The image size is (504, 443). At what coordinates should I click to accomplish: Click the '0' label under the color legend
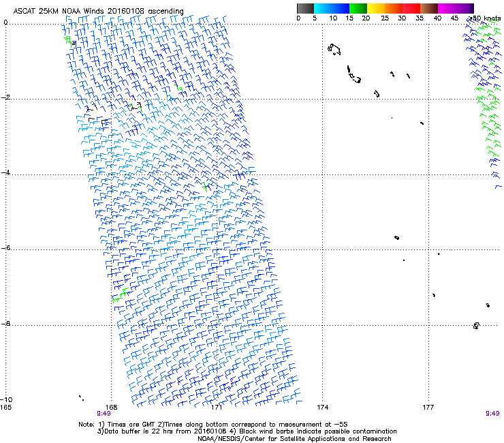tap(298, 18)
